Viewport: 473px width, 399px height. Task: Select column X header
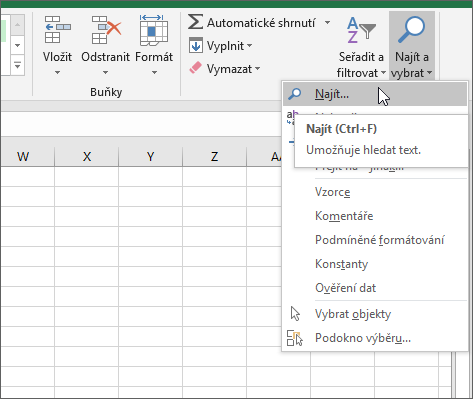[x=87, y=156]
